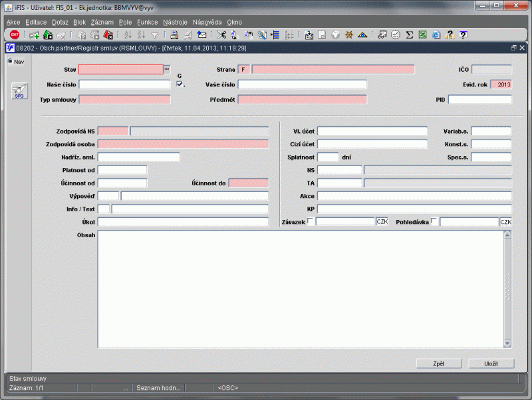Toggle the Pohledávka checkbox
The height and width of the screenshot is (400, 532).
click(434, 221)
